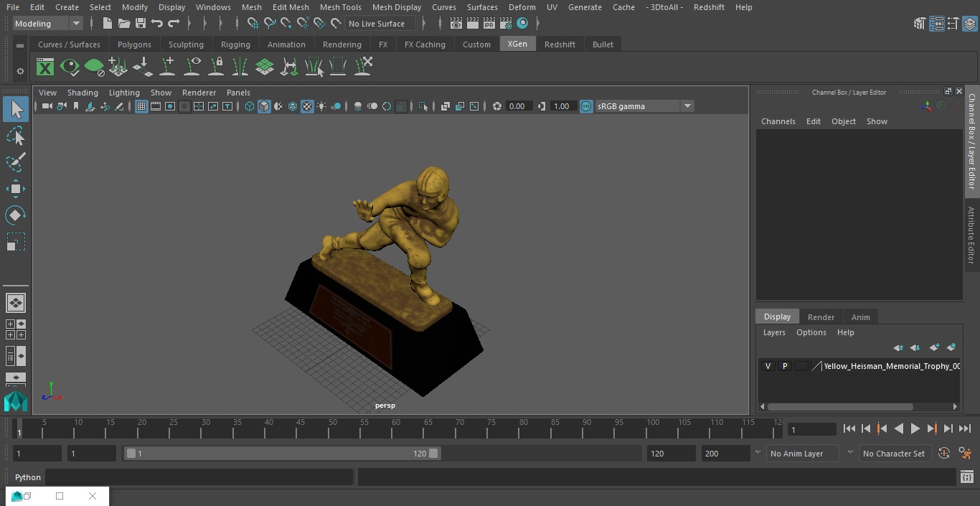
Task: Click the layer list horizontal scrollbar
Action: tap(840, 407)
